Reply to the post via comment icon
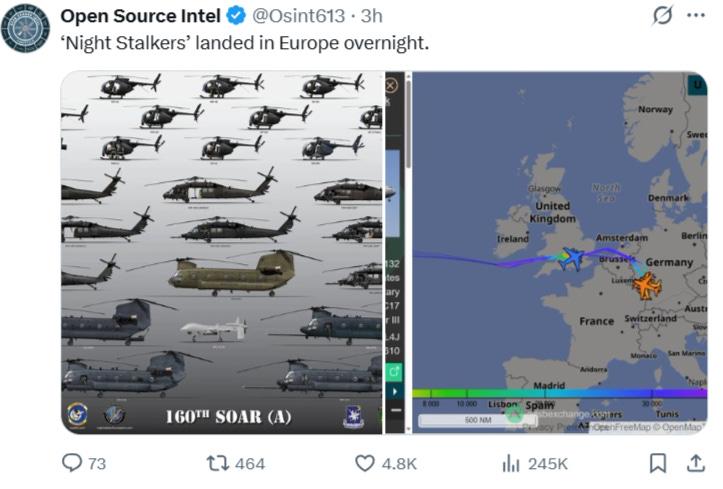Image resolution: width=723 pixels, height=489 pixels. 73,463
